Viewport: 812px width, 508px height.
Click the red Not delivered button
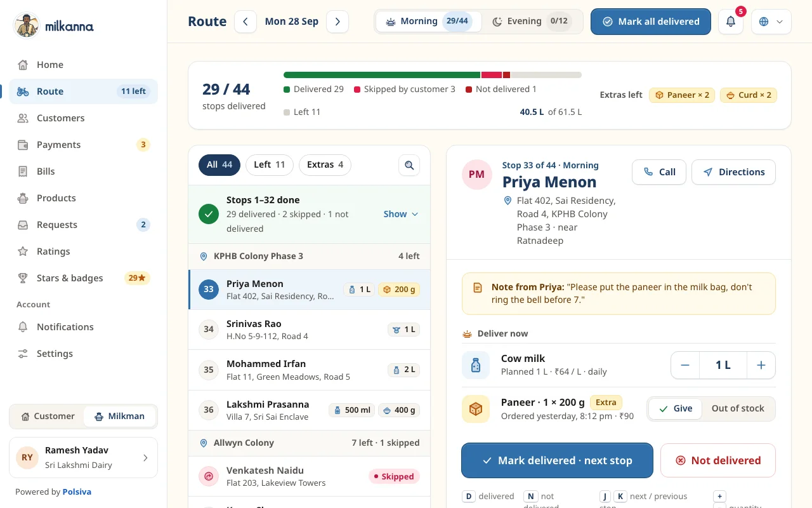click(x=718, y=460)
